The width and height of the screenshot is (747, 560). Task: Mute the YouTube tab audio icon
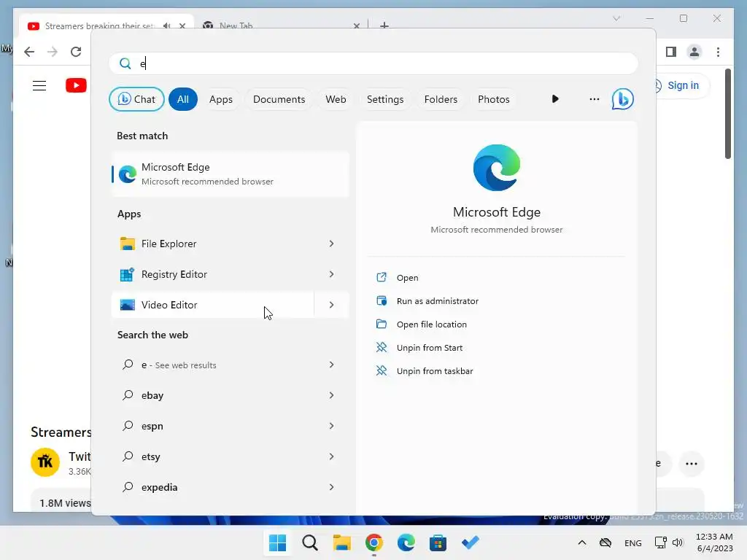166,26
